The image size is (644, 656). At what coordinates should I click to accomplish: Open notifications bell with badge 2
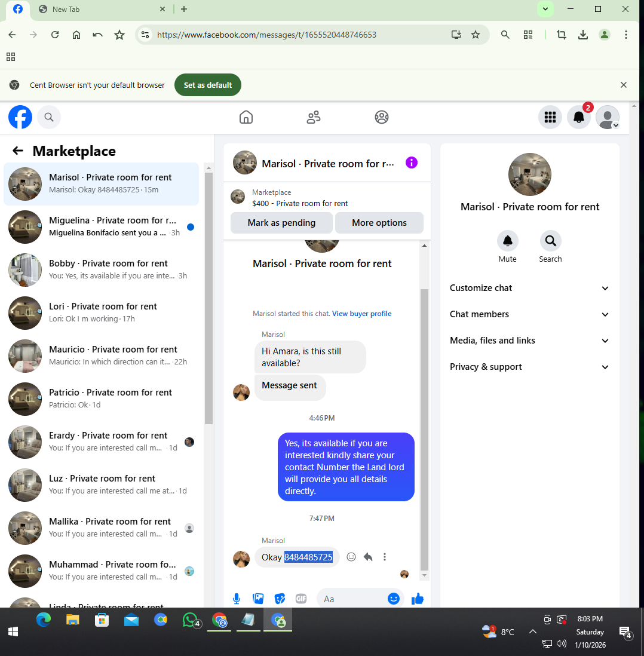tap(579, 117)
